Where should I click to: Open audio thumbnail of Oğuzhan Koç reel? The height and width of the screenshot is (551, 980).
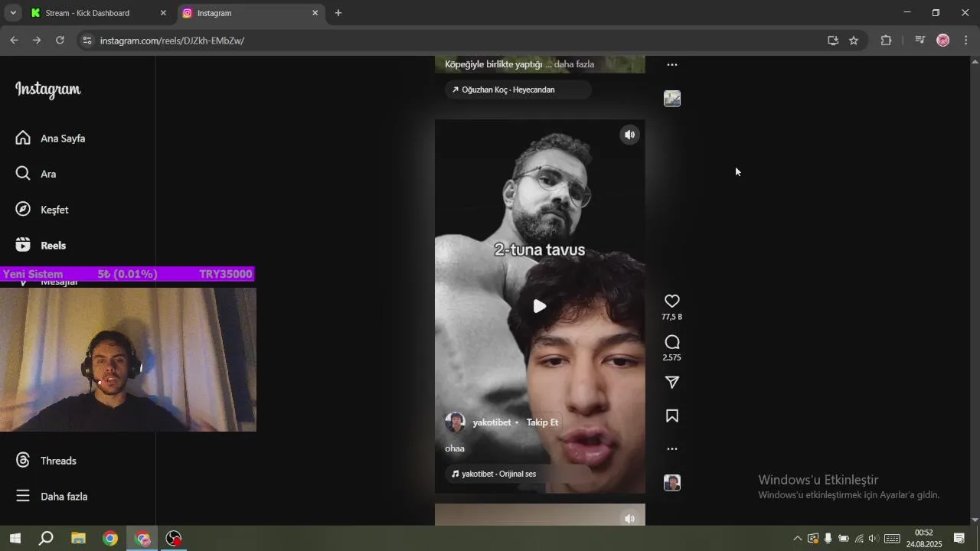point(672,99)
